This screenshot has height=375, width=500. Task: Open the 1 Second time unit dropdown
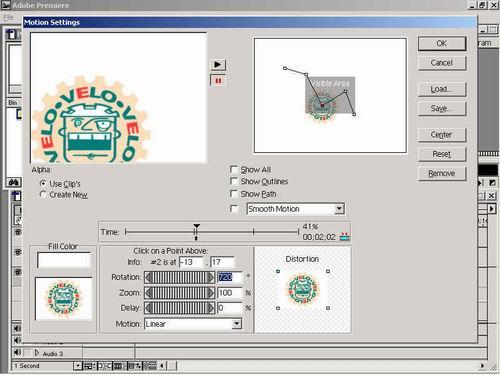click(77, 366)
